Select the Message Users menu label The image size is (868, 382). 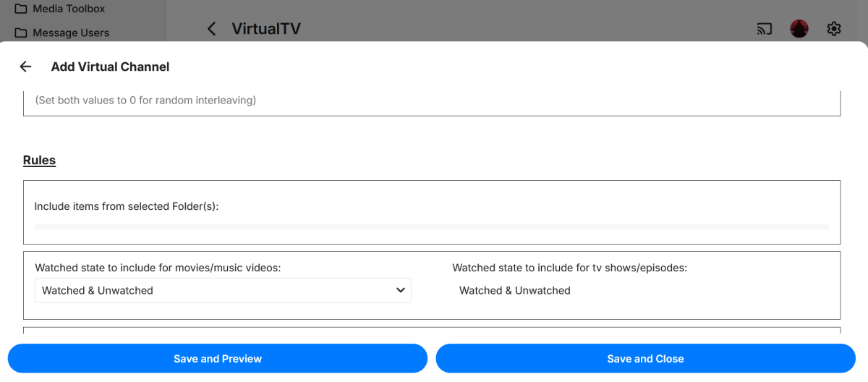pos(71,33)
